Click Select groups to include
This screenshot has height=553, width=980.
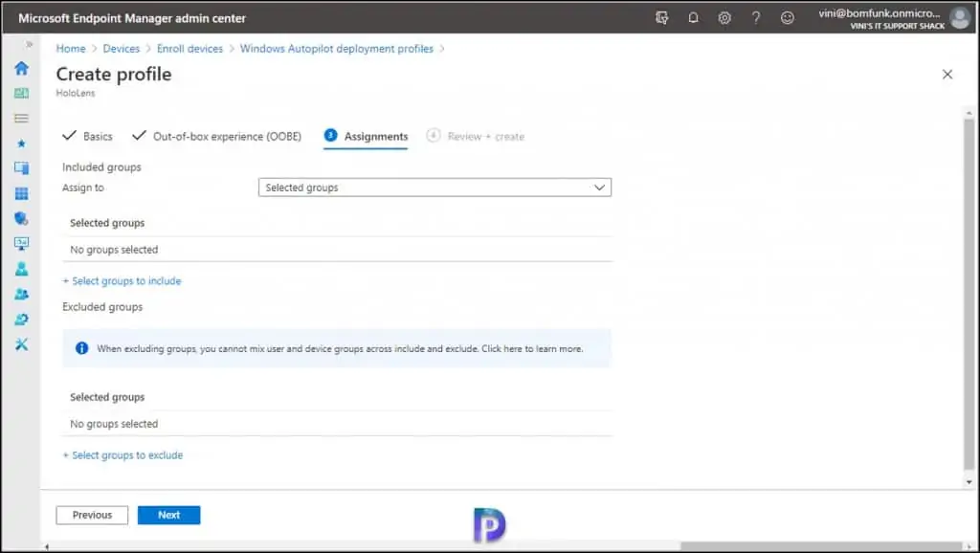[x=122, y=281]
